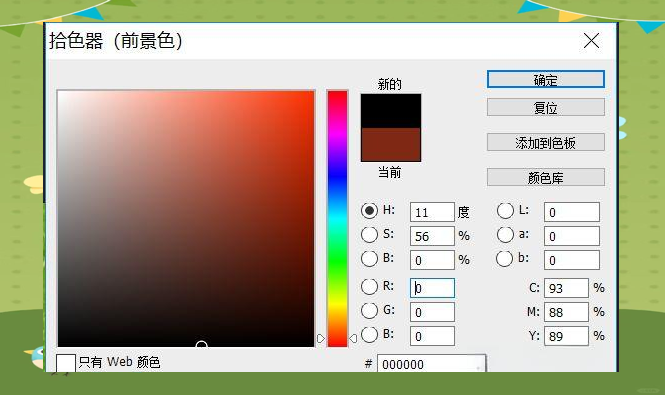Click the Y field showing 89
Viewport: 665px width, 395px height.
click(x=566, y=336)
